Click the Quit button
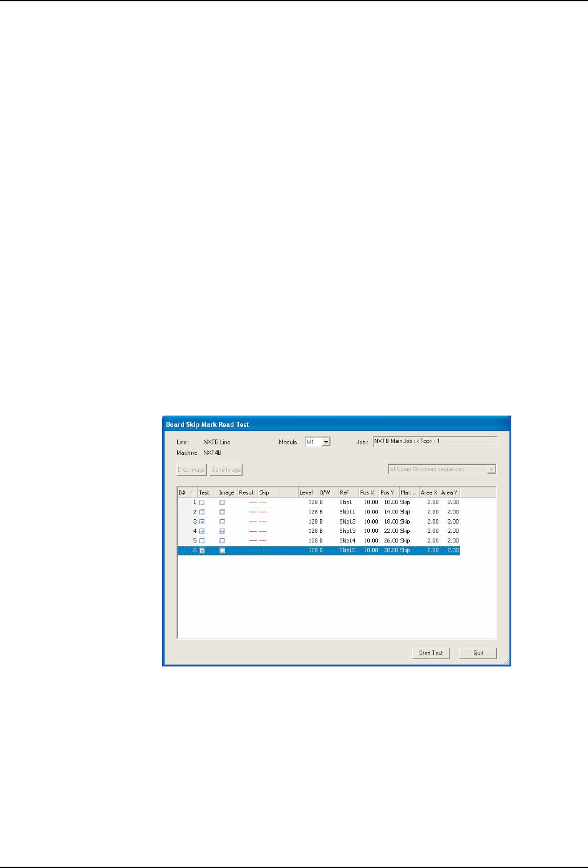 pyautogui.click(x=478, y=653)
